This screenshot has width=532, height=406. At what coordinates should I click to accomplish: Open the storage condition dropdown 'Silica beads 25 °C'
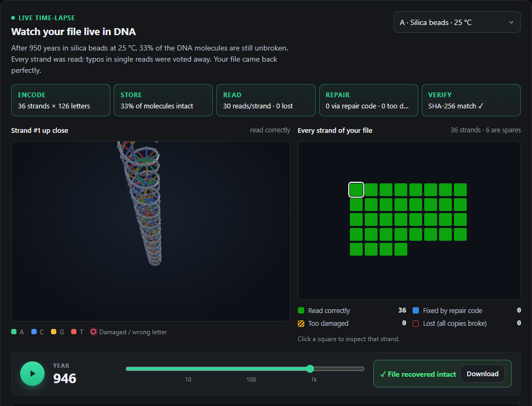tap(457, 22)
